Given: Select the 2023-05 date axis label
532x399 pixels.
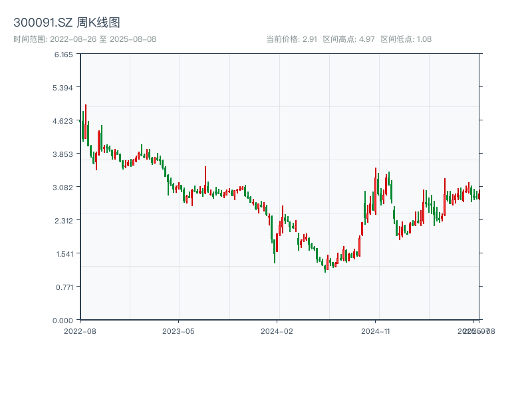Looking at the screenshot, I should point(178,331).
